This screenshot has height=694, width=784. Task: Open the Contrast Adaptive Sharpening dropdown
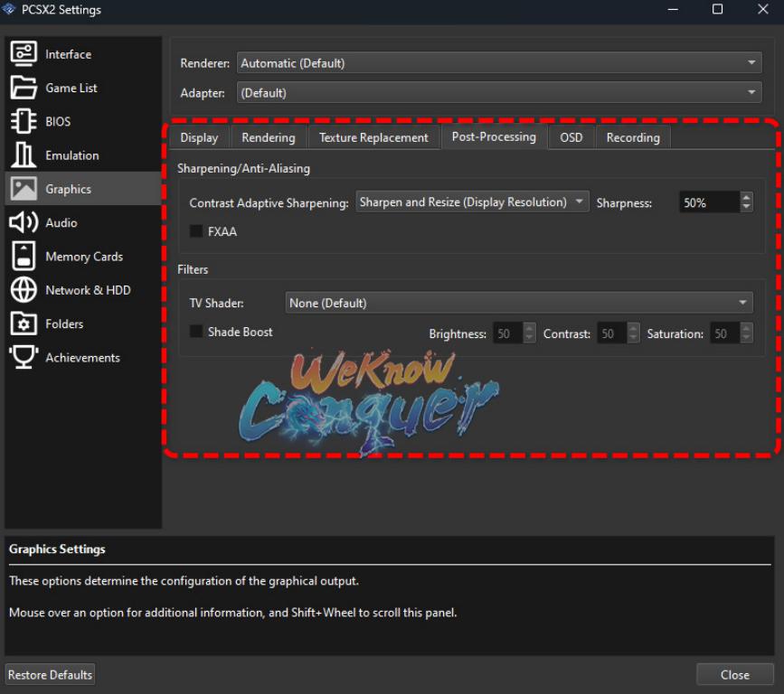tap(472, 202)
